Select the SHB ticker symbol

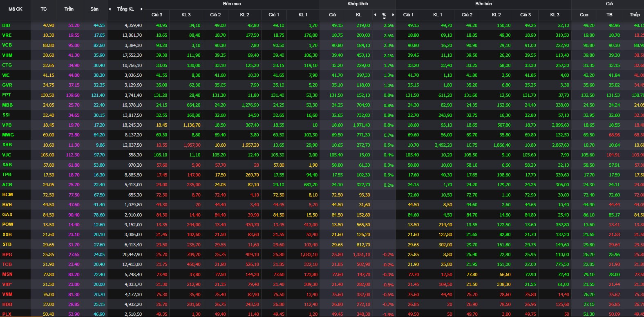click(x=7, y=145)
